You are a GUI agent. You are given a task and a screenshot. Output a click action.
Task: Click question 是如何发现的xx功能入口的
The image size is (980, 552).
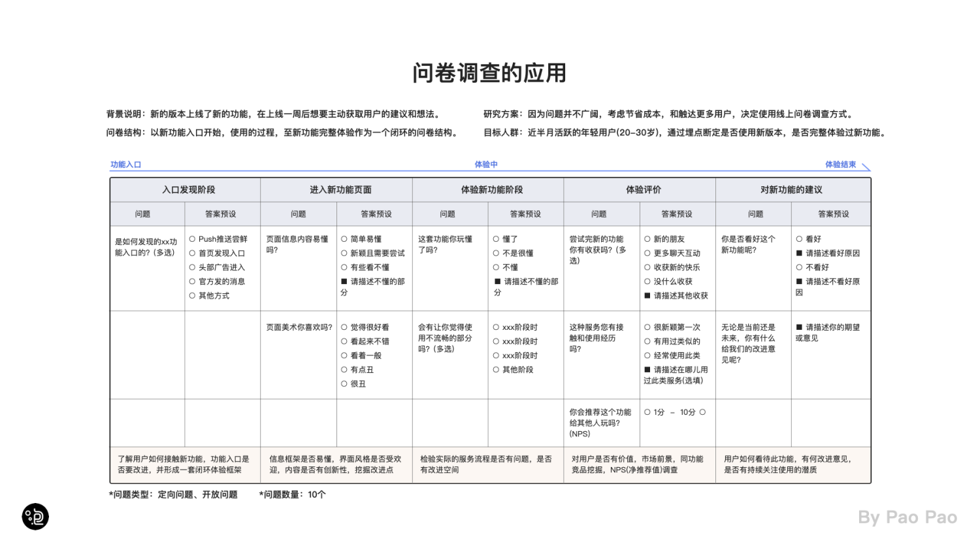[146, 247]
